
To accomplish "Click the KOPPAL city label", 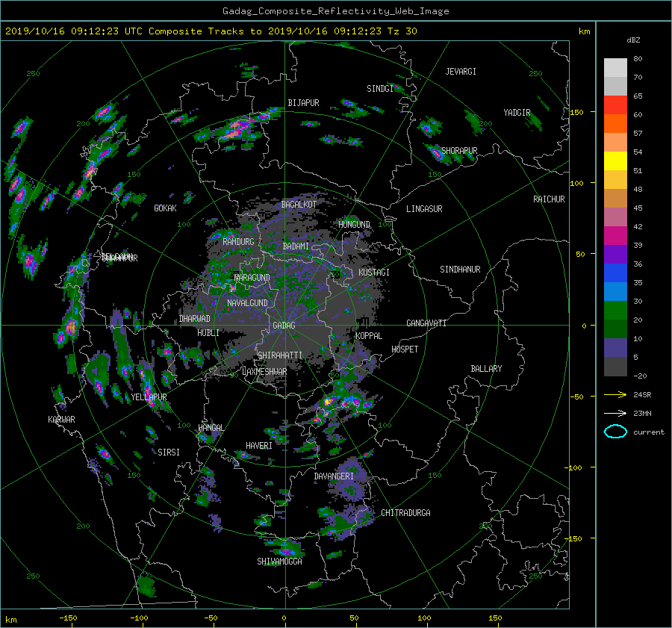I will [369, 335].
